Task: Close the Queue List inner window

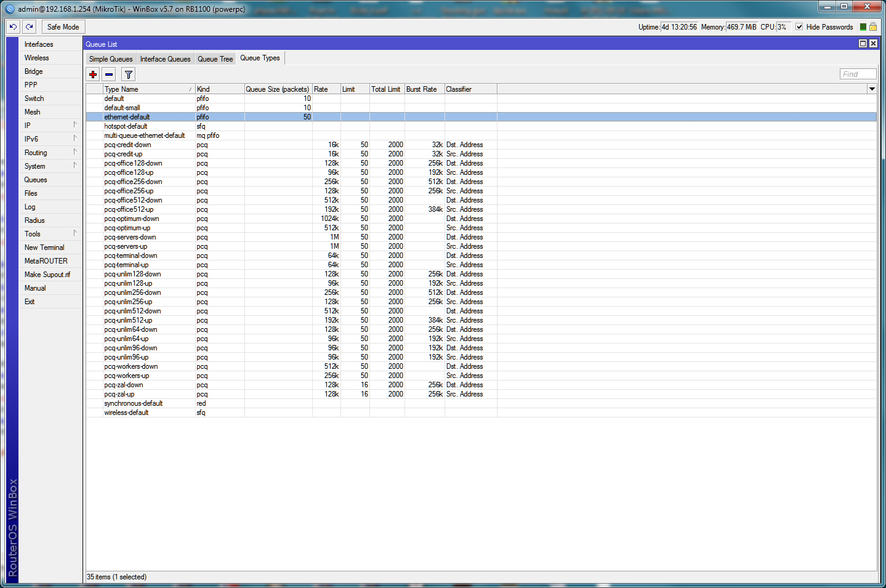Action: click(873, 43)
